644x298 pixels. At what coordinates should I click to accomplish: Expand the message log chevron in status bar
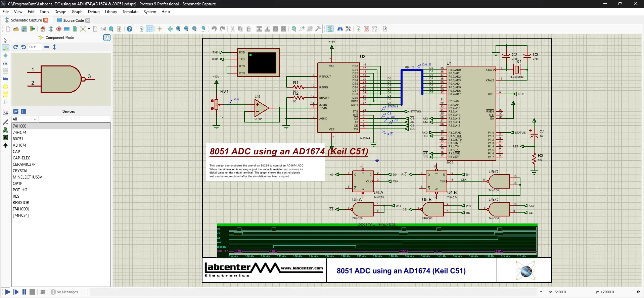[x=541, y=292]
